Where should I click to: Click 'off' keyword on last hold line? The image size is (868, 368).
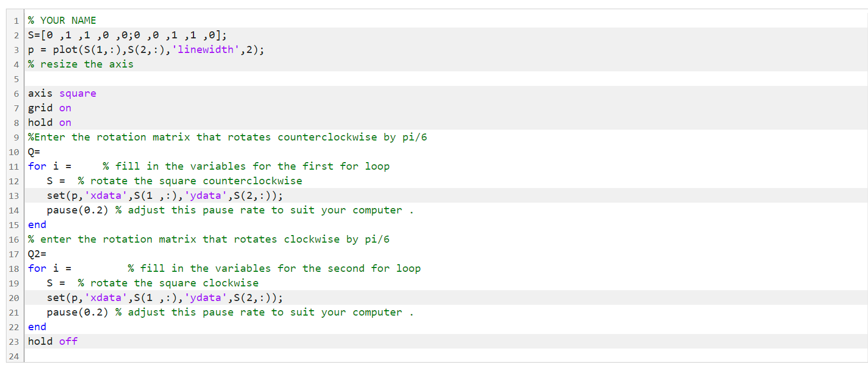(69, 342)
